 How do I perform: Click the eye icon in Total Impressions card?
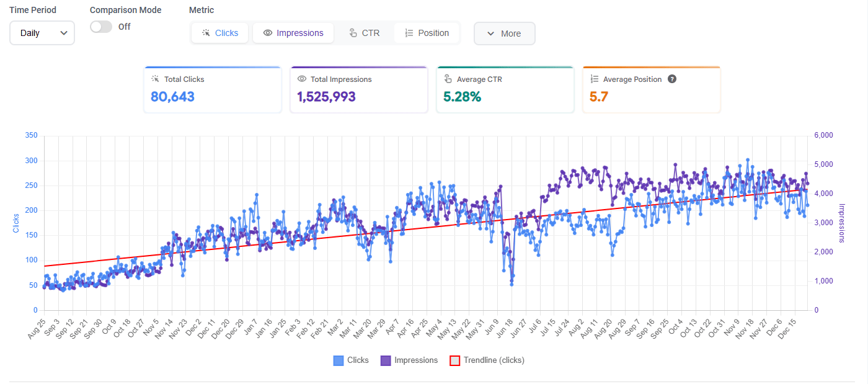point(302,79)
